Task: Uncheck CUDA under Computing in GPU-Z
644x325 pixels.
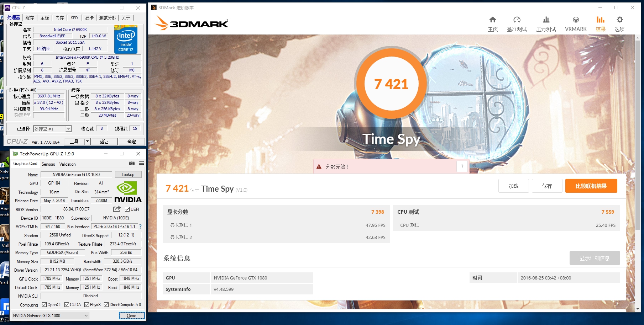Action: (66, 304)
